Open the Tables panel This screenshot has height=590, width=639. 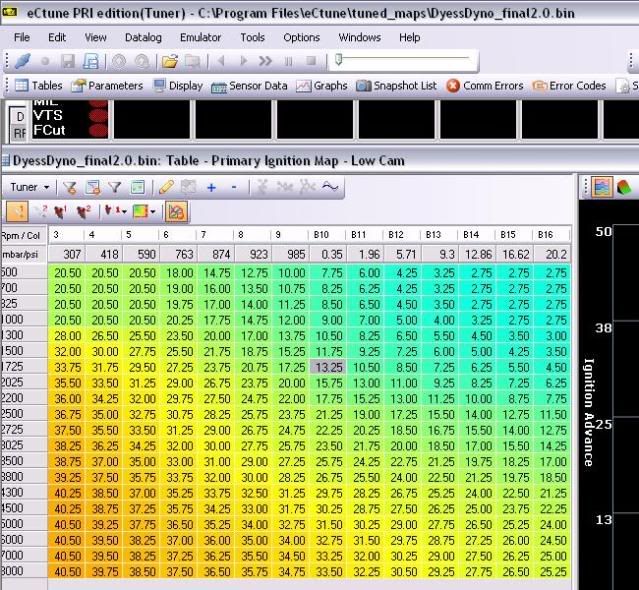(38, 86)
